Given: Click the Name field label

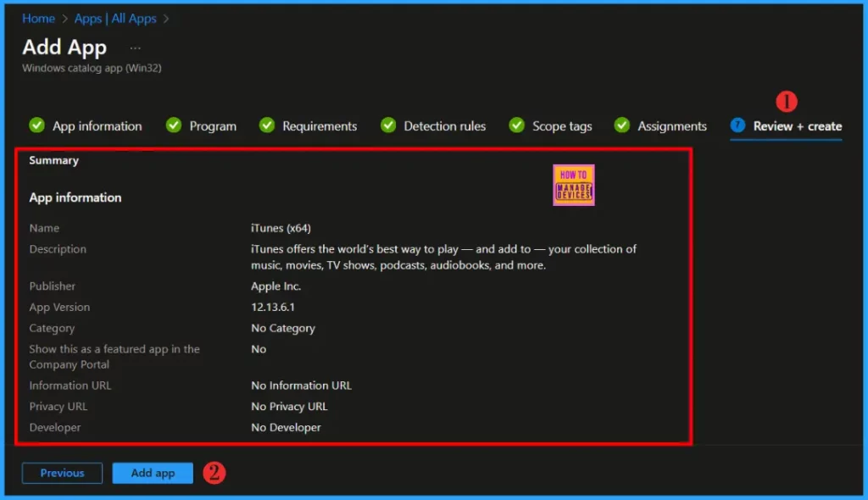Looking at the screenshot, I should [x=44, y=228].
